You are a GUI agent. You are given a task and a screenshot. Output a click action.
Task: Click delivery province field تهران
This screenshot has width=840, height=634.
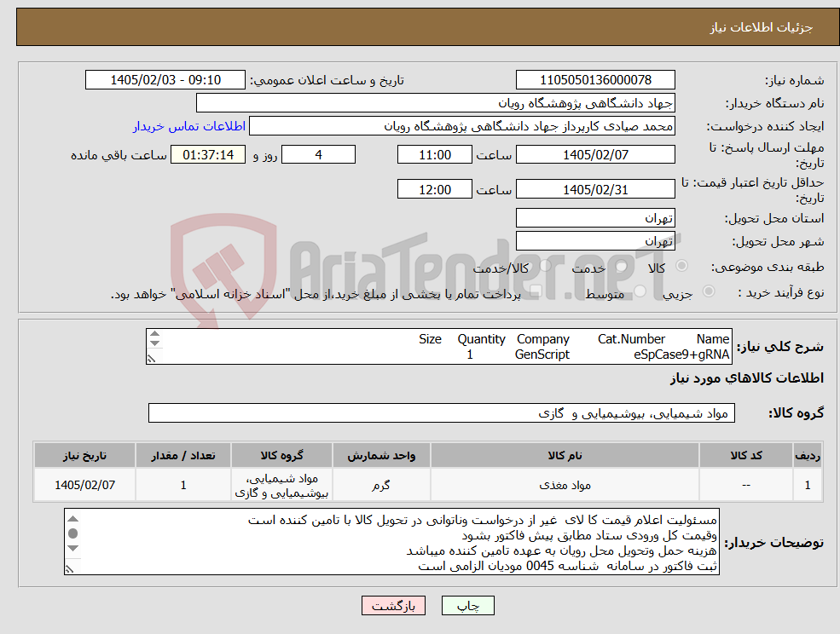click(x=595, y=218)
